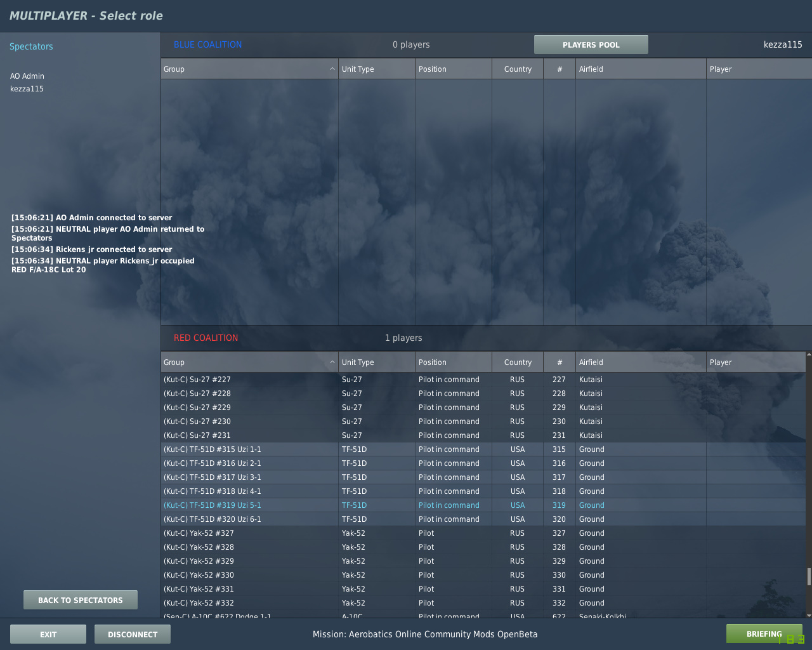The height and width of the screenshot is (650, 812).
Task: Open the Players Pool list
Action: (591, 44)
